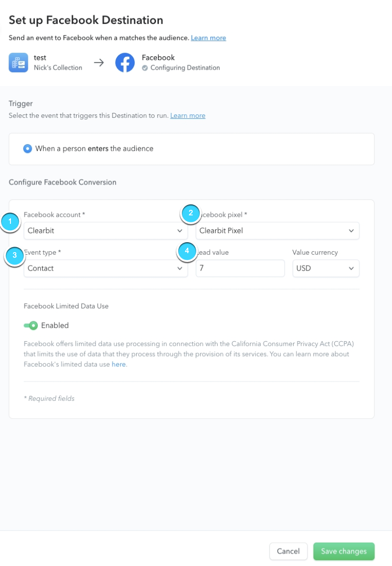Click the numbered step 1 marker
Viewport: 392px width, 566px height.
coord(10,221)
